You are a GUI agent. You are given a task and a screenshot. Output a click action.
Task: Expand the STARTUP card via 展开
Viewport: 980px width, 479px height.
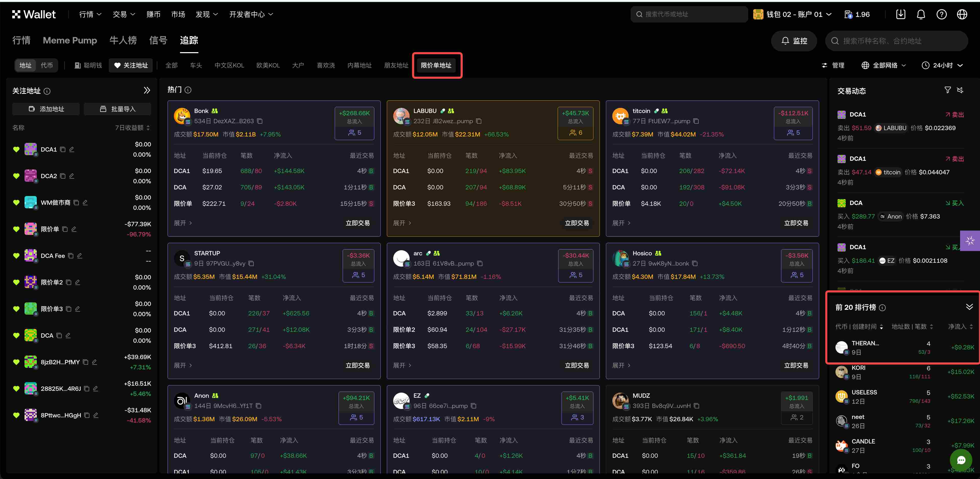pyautogui.click(x=183, y=365)
